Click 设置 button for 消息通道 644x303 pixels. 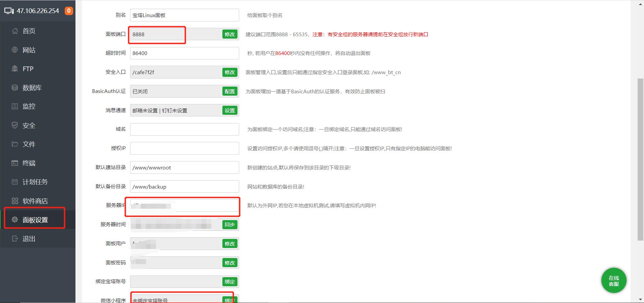point(230,110)
